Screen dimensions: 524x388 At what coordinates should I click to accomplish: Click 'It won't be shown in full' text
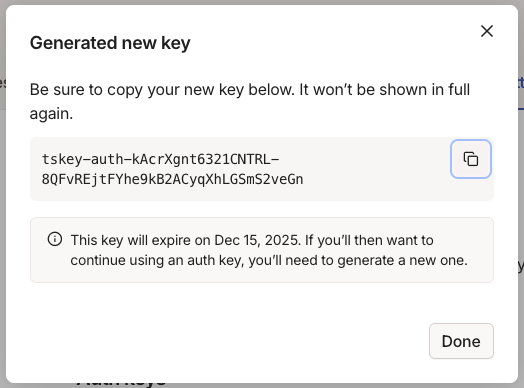click(x=384, y=90)
